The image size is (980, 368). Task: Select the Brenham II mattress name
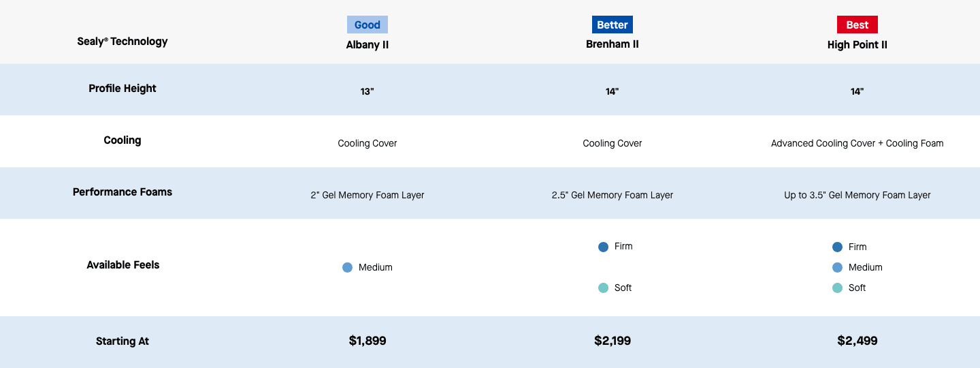612,44
